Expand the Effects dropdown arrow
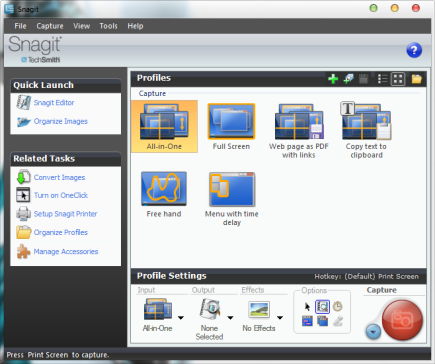Image resolution: width=435 pixels, height=364 pixels. [x=280, y=318]
